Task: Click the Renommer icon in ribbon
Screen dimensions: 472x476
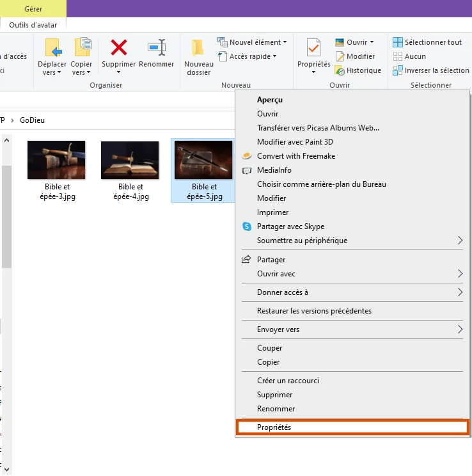Action: [x=157, y=49]
